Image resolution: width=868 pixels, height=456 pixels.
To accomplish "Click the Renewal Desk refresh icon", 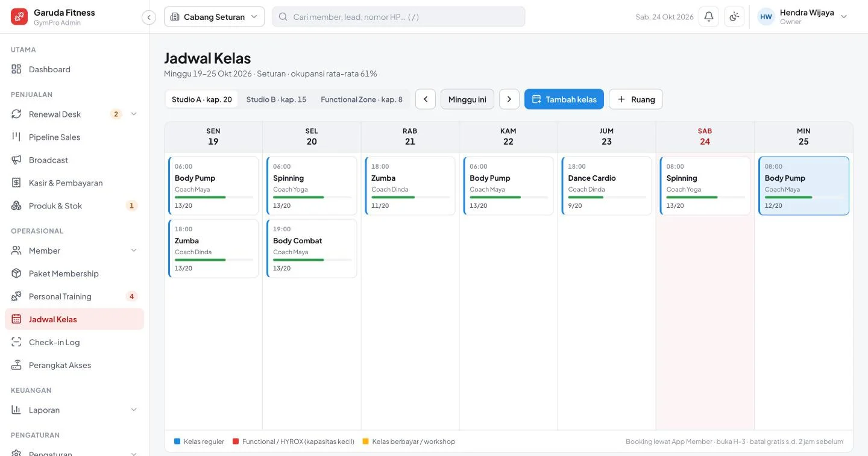I will (x=16, y=114).
